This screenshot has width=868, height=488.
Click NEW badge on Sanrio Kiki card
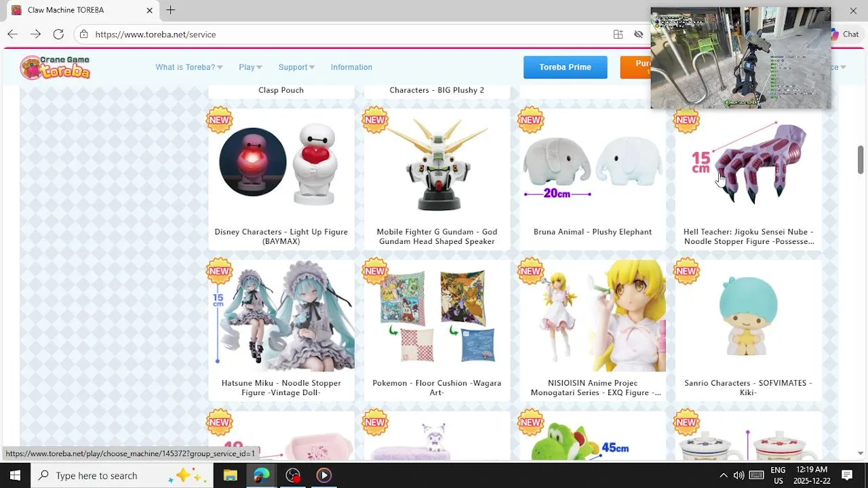click(x=686, y=271)
